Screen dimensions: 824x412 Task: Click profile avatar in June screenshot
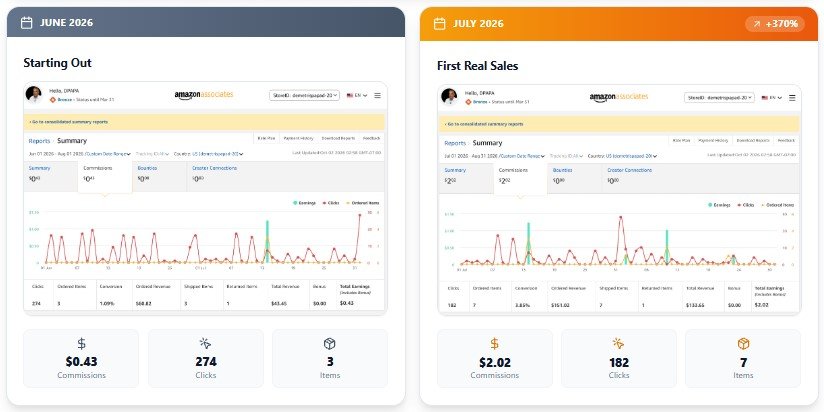(x=34, y=95)
